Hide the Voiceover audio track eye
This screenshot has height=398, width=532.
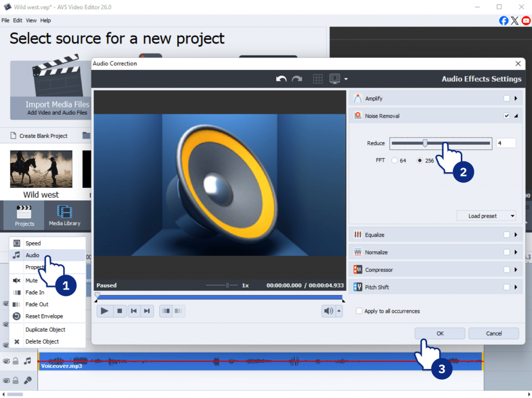coord(6,361)
